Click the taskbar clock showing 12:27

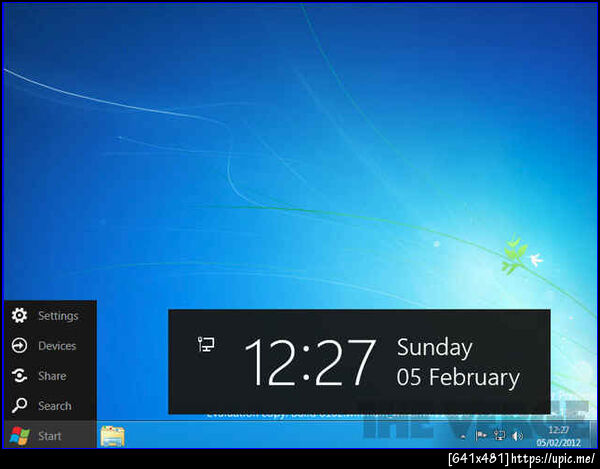559,430
